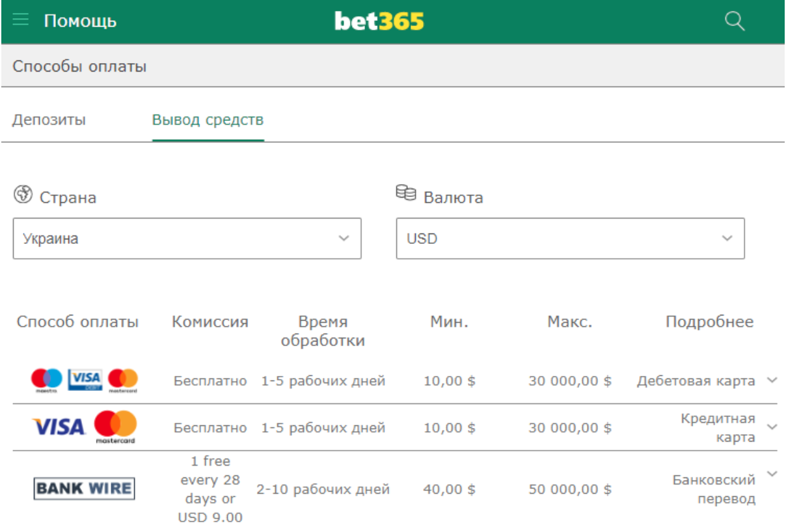This screenshot has width=786, height=532.
Task: Click the Способы оплаты section heading
Action: (79, 66)
